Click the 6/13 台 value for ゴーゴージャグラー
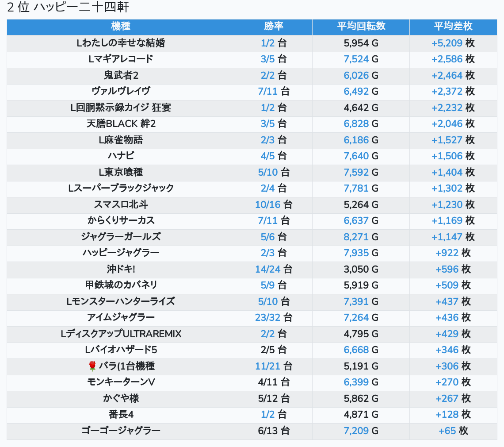This screenshot has height=447, width=504. tap(274, 431)
